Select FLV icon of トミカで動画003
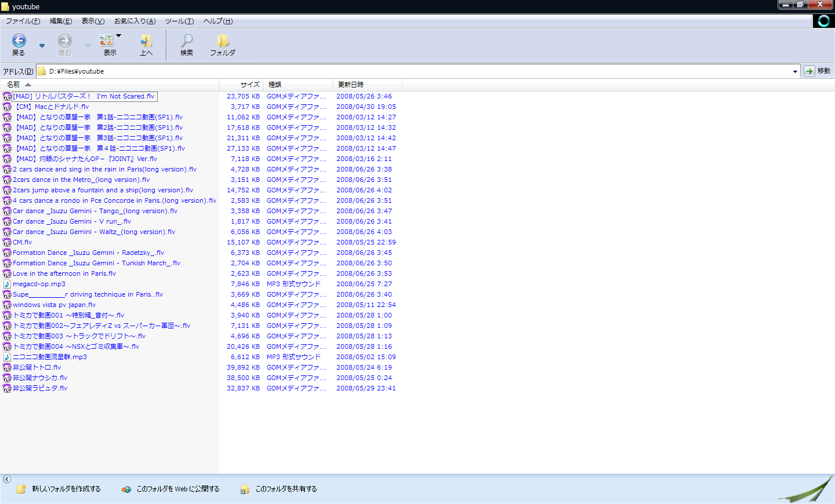Viewport: 835px width, 504px height. [7, 336]
